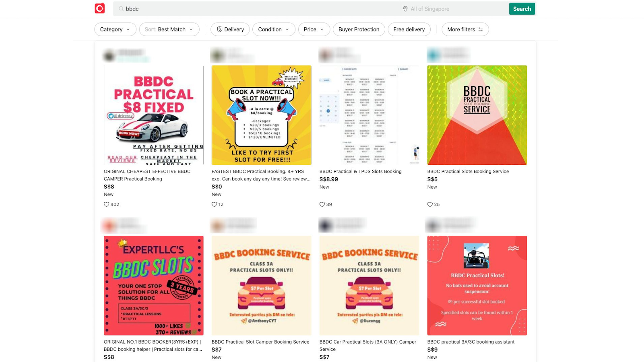Click the 402 likes count

(x=115, y=204)
